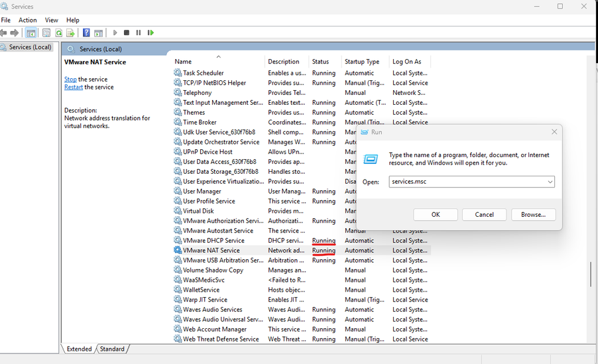Click the Back arrow in the toolbar
The image size is (598, 364).
3,32
